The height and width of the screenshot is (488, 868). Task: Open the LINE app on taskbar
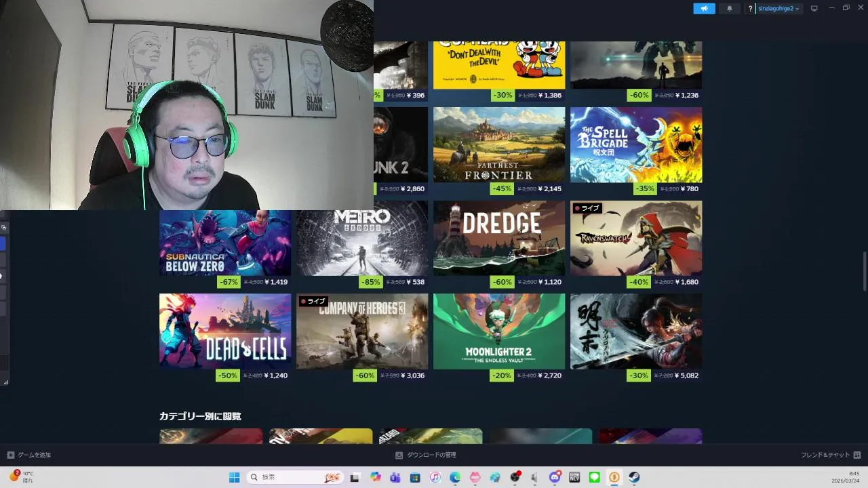point(595,477)
